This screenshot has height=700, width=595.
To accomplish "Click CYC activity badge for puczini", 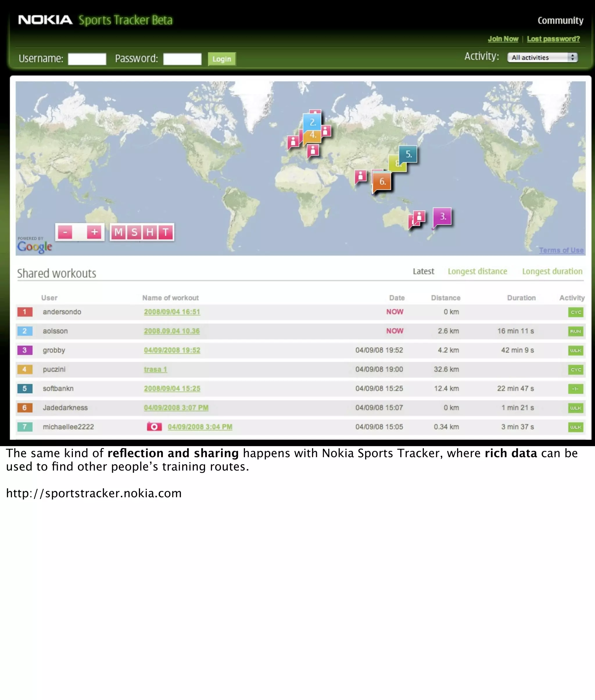I will (x=576, y=369).
